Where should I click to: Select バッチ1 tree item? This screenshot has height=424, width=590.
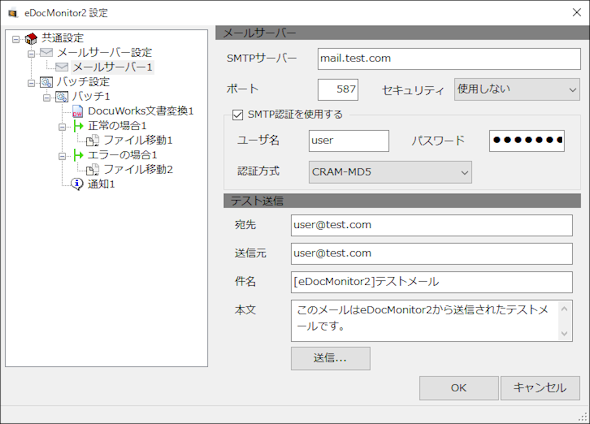(x=91, y=96)
